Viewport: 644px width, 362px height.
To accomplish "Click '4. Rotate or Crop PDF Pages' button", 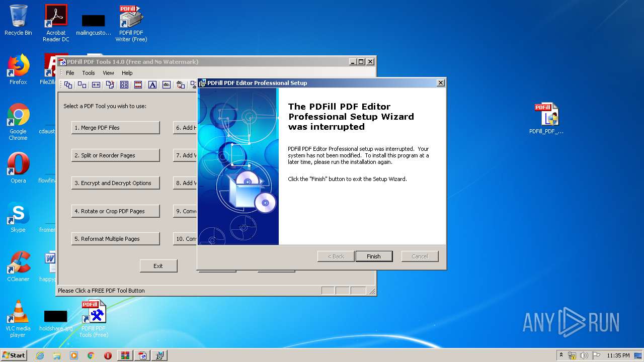I will [x=116, y=211].
